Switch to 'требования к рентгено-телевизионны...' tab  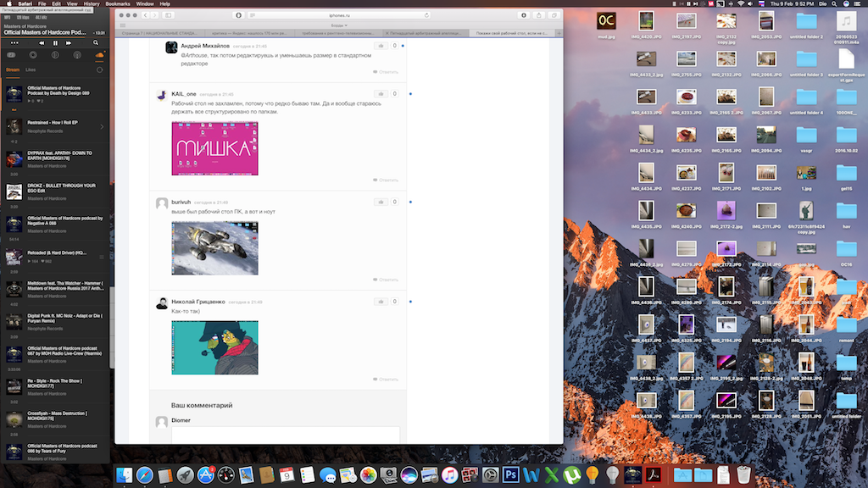click(337, 33)
